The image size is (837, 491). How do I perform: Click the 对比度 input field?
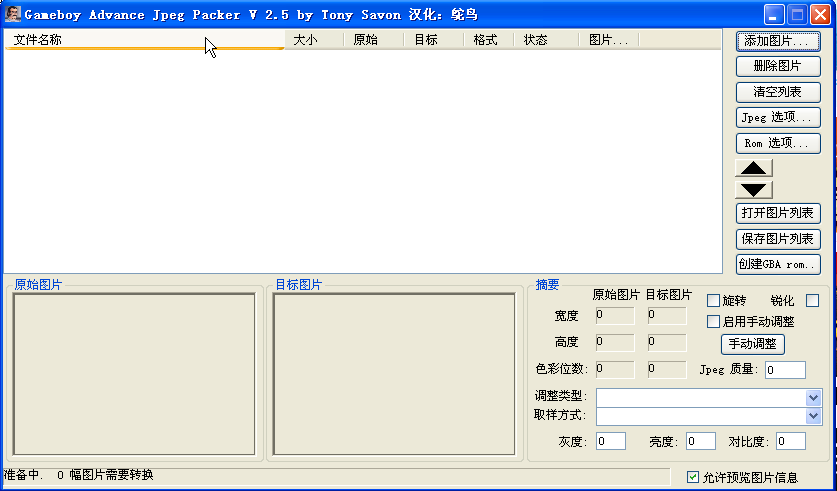click(791, 441)
